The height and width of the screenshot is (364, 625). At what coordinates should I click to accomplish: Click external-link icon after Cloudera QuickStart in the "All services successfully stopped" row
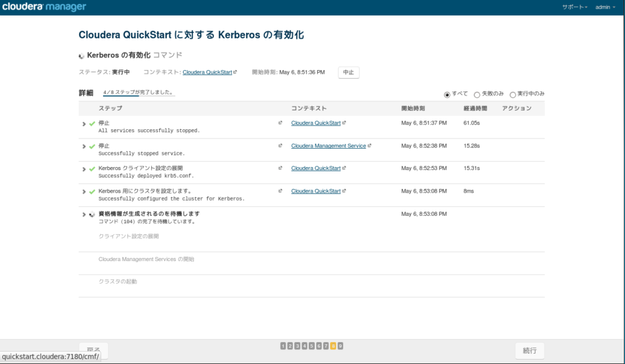click(x=344, y=123)
